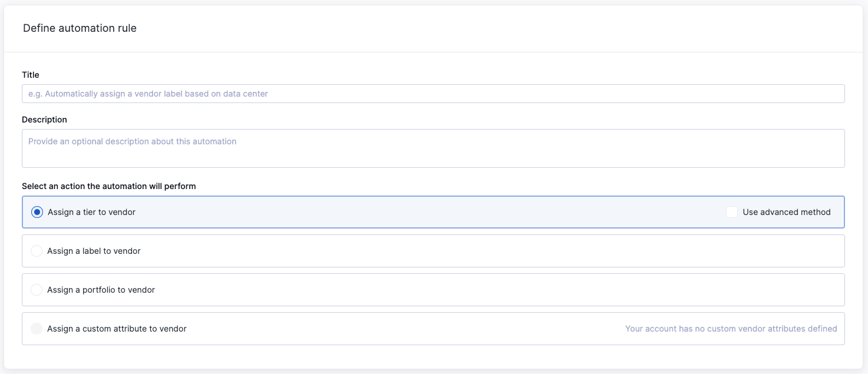868x374 pixels.
Task: Click the 'no custom vendor attributes defined' notice
Action: pos(731,329)
